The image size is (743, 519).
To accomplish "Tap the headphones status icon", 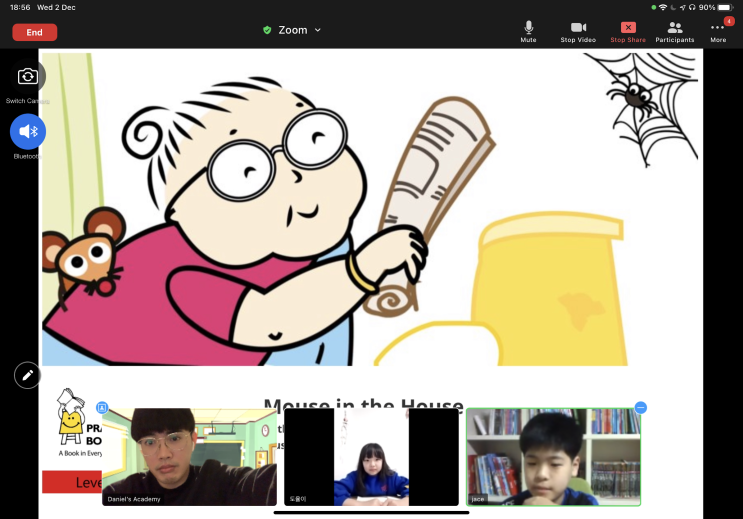I will [692, 7].
